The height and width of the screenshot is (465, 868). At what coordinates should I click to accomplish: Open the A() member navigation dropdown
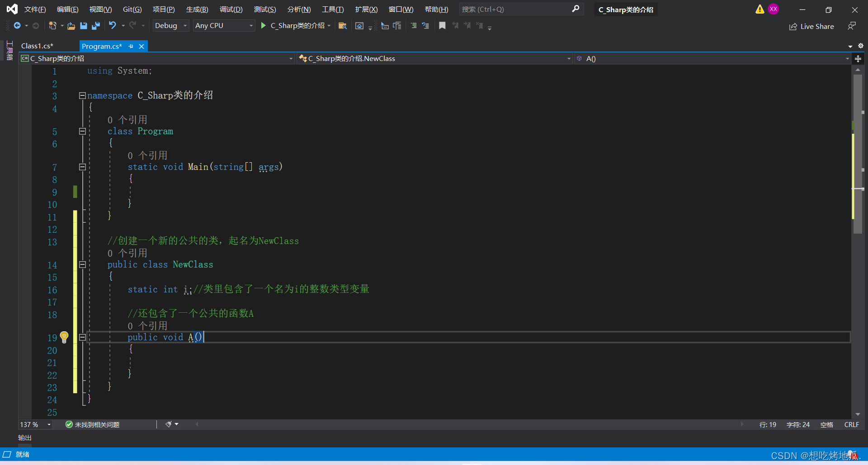(712, 59)
